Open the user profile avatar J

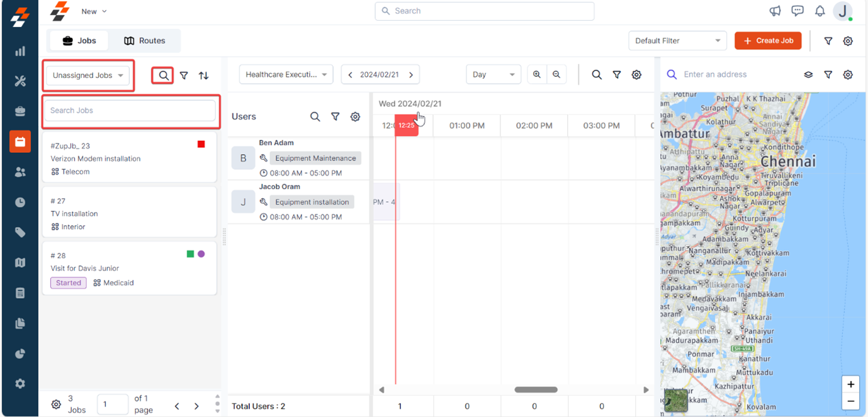tap(842, 11)
